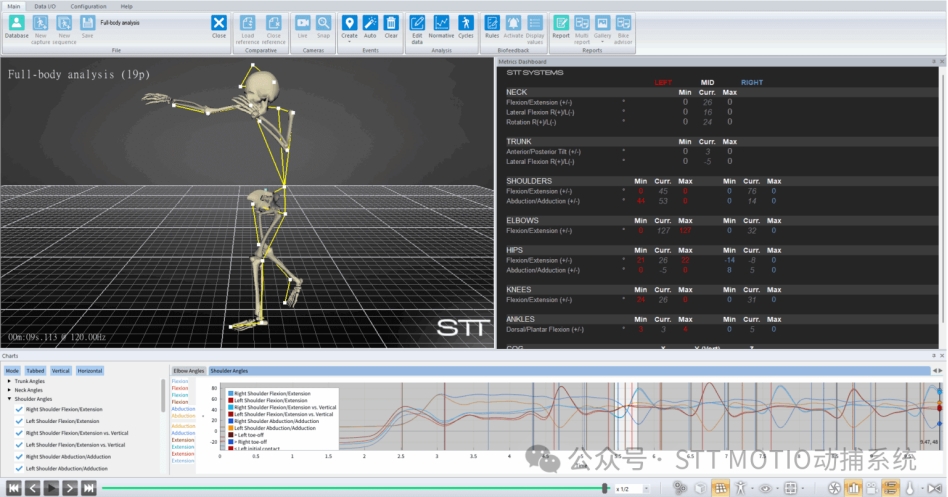
Task: Select Tabbed chart layout
Action: 35,371
